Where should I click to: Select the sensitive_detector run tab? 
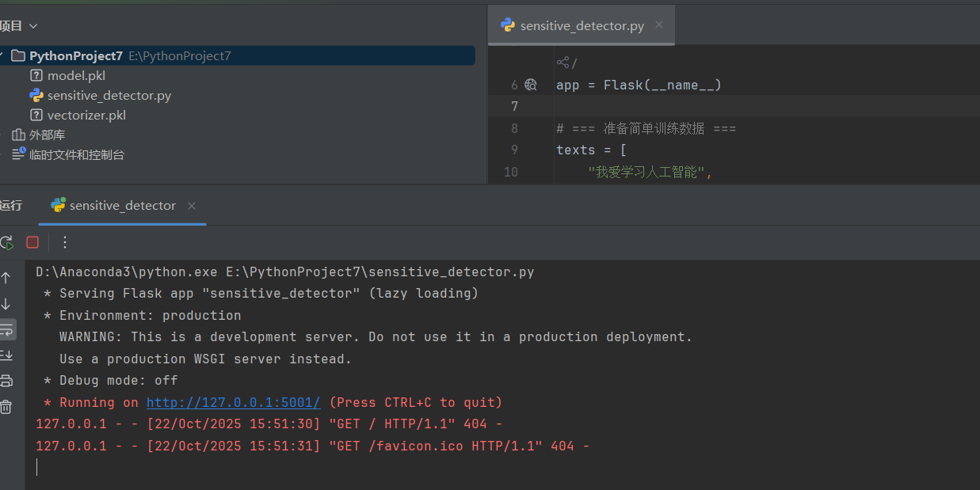pyautogui.click(x=122, y=206)
